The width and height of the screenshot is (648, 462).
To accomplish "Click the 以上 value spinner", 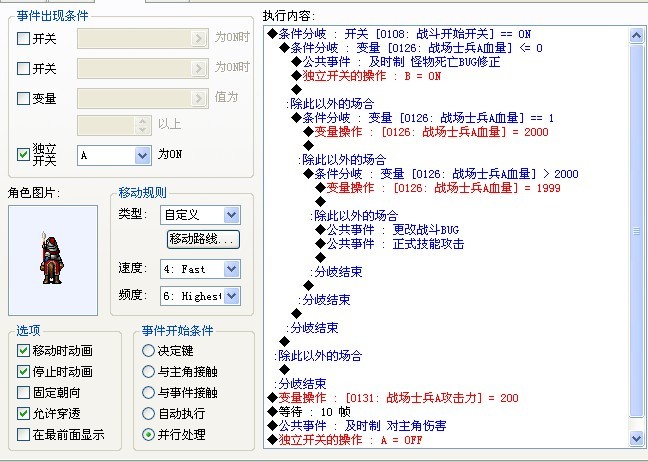I will click(x=143, y=125).
